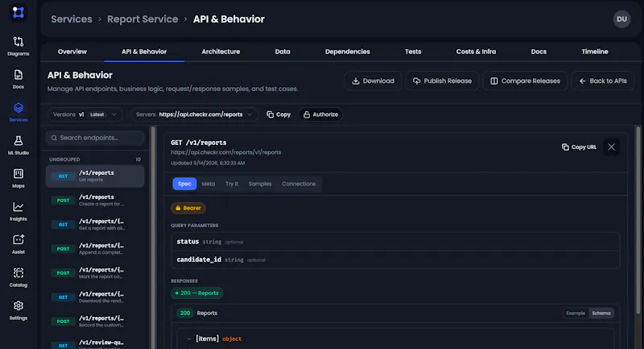Click the Compare Releases button
Viewport: 644px width, 349px height.
tap(525, 81)
